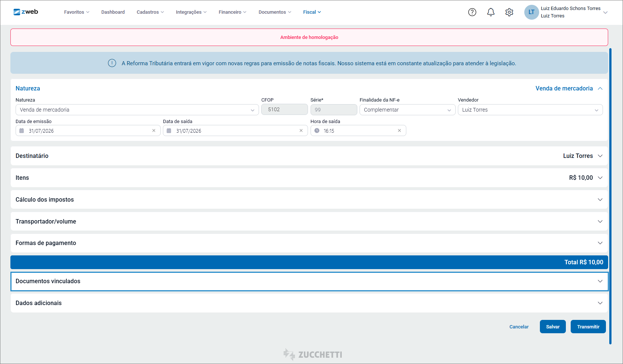Collapse the Natureza section chevron
623x364 pixels.
[x=600, y=88]
